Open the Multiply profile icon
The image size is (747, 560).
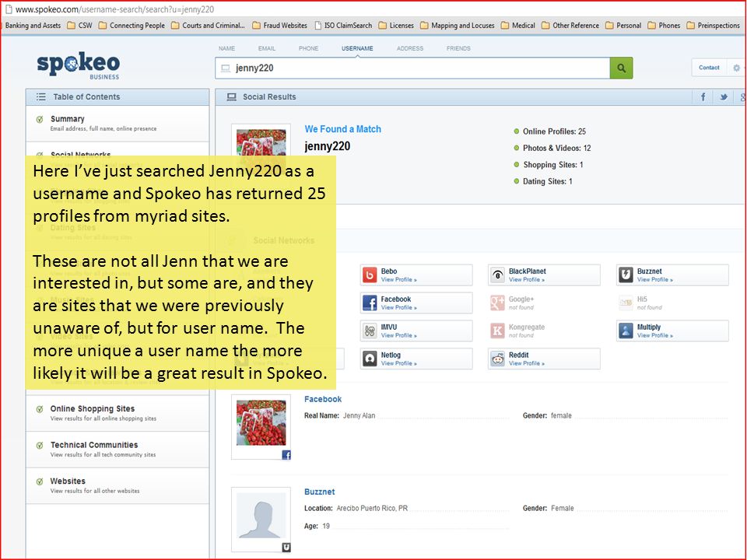tap(626, 331)
